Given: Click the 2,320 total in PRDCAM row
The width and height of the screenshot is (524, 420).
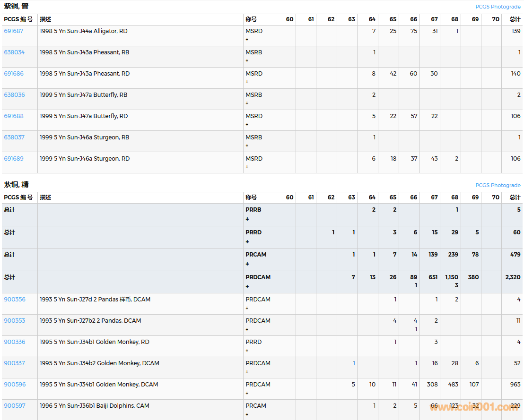Looking at the screenshot, I should [x=513, y=277].
